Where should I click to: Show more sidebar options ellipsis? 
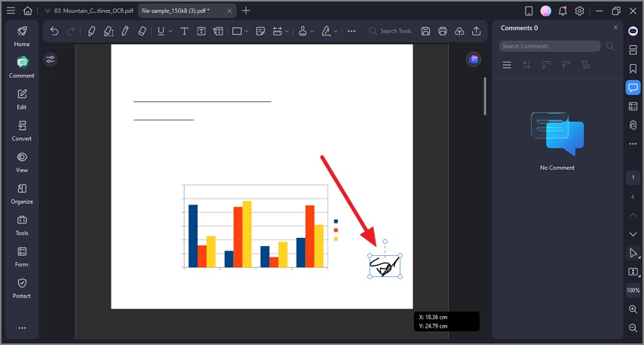click(22, 328)
